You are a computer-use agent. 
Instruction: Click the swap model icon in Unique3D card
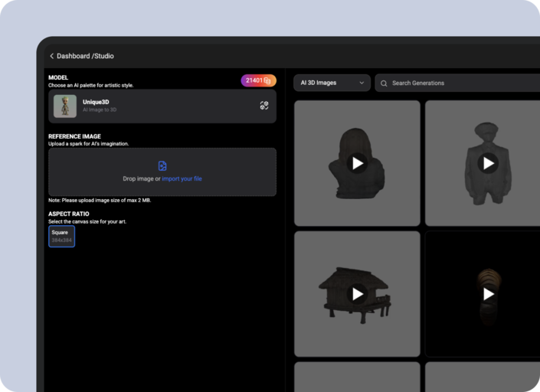point(264,106)
